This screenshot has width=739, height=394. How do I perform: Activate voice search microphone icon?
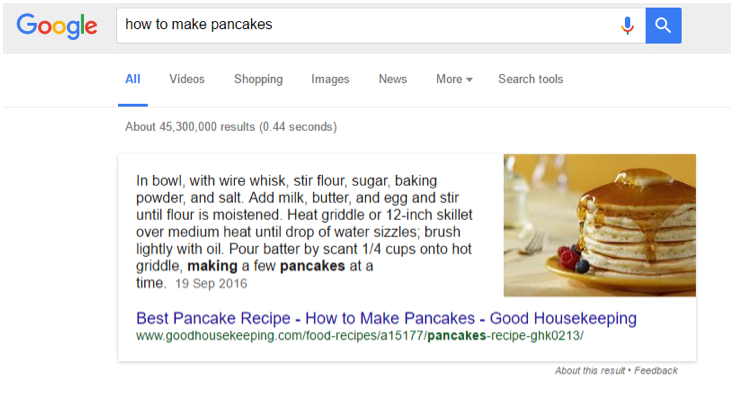pos(627,25)
